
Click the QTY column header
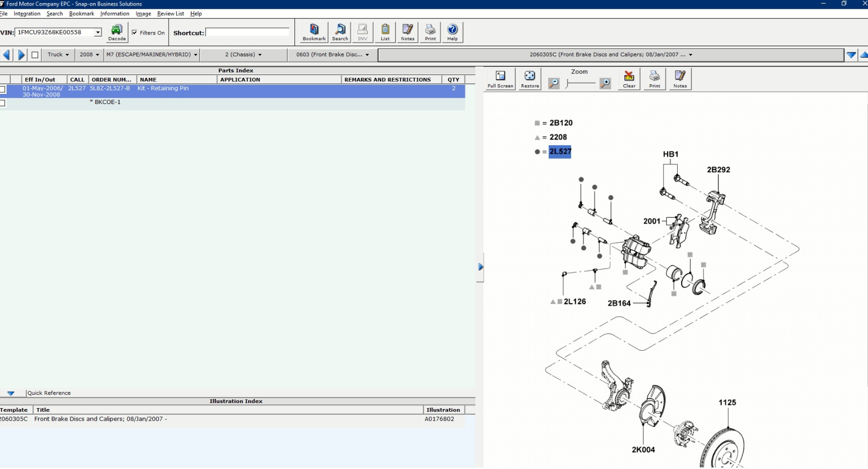(453, 80)
